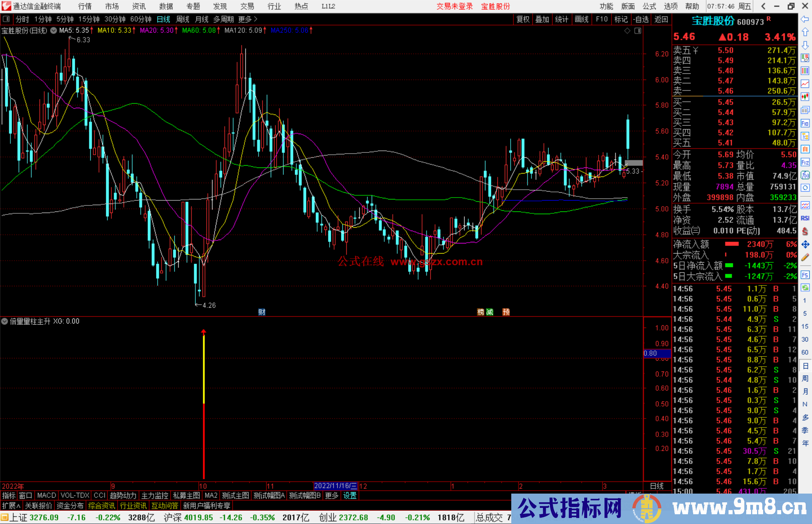Select the MACD indicator tab
Image resolution: width=812 pixels, height=524 pixels.
(x=47, y=496)
